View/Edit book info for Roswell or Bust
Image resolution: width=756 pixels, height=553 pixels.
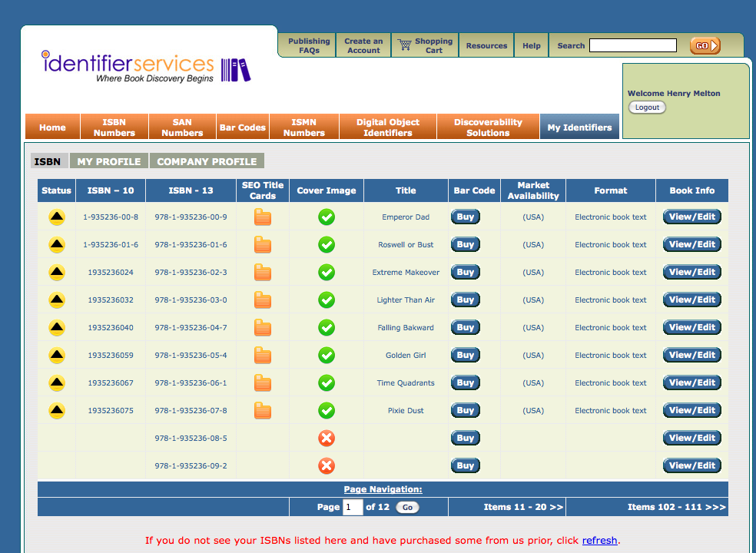692,244
